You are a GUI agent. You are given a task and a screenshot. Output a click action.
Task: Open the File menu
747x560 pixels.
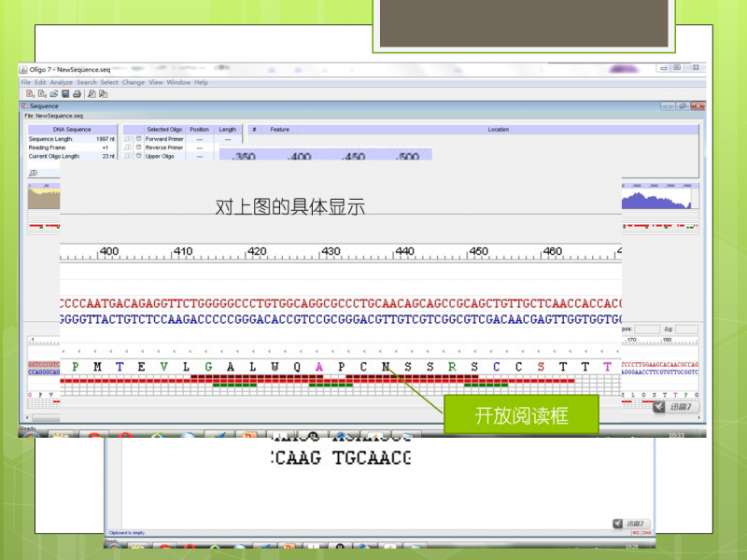(x=26, y=82)
